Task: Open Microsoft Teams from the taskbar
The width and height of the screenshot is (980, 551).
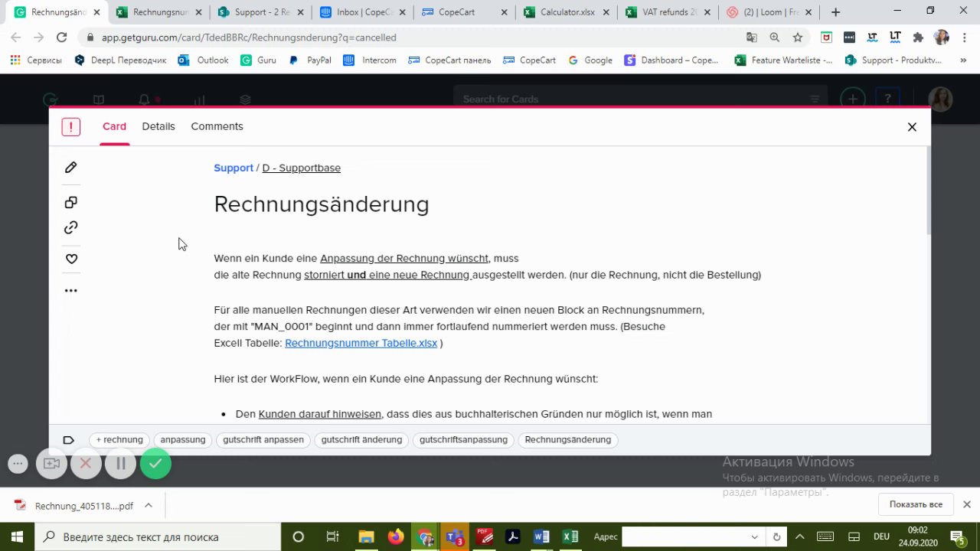Action: (454, 537)
